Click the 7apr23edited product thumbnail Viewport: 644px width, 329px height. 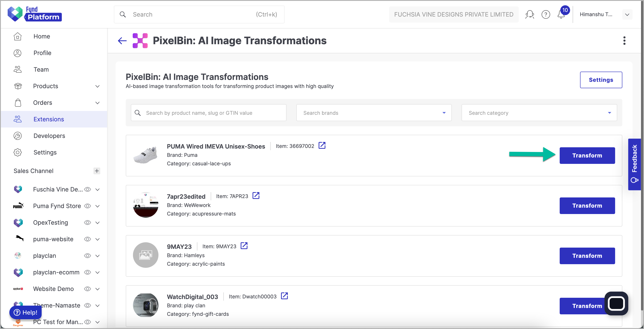coord(145,205)
